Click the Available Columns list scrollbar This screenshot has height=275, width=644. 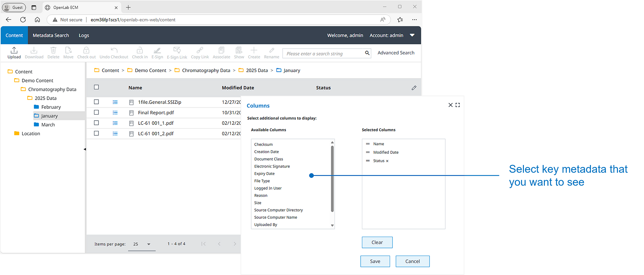[x=332, y=179]
